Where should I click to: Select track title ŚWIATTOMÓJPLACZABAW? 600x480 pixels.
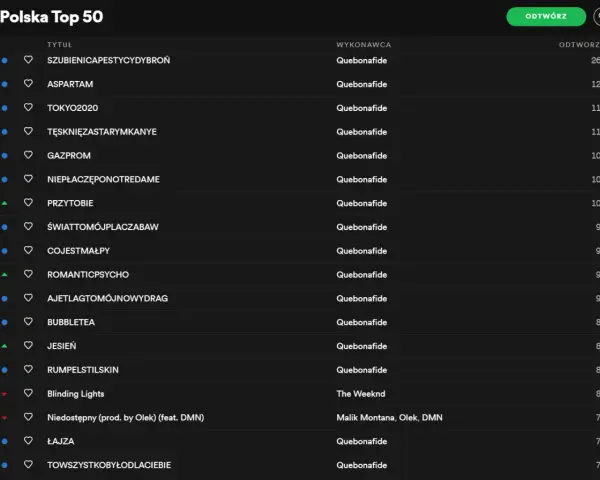pyautogui.click(x=103, y=227)
